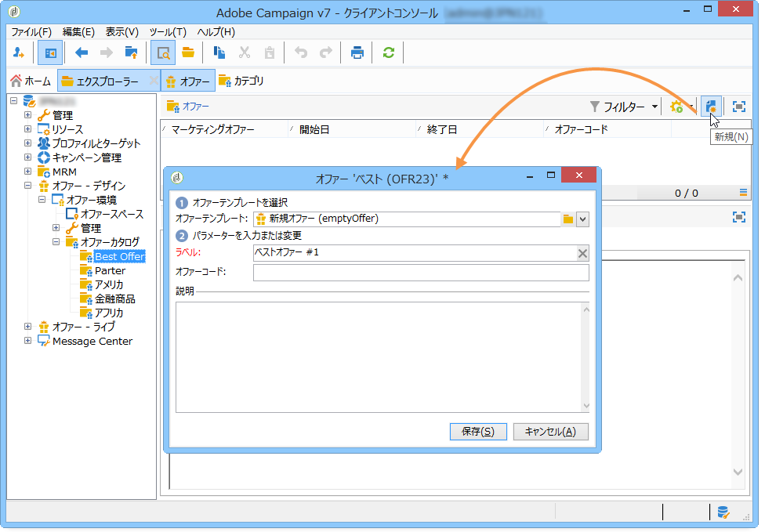Expand the キャンペーン管理 tree node
Viewport: 765px width, 532px height.
click(x=27, y=157)
